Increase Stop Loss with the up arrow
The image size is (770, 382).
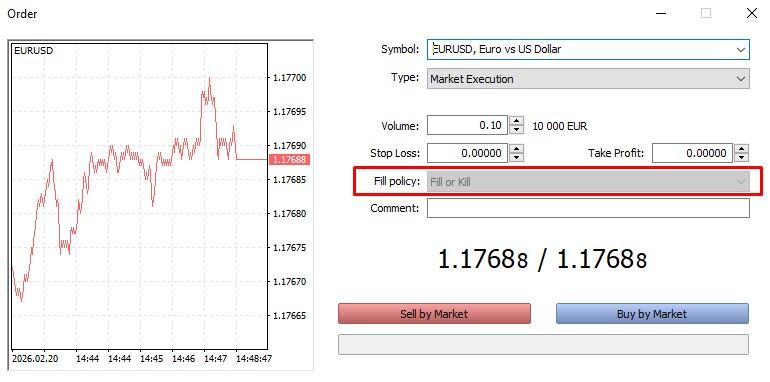pyautogui.click(x=516, y=149)
